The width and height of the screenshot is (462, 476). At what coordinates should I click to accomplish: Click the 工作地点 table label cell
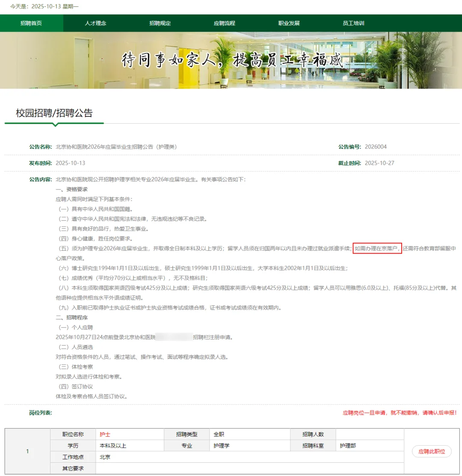point(73,457)
